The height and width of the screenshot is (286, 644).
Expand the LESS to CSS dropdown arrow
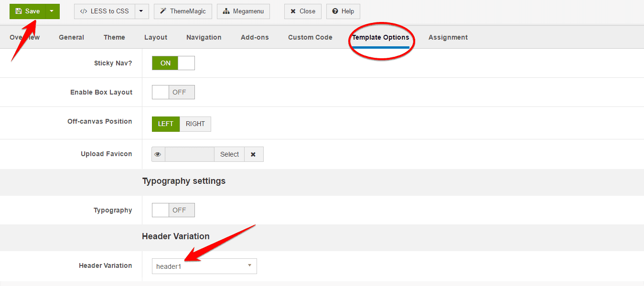tap(141, 11)
